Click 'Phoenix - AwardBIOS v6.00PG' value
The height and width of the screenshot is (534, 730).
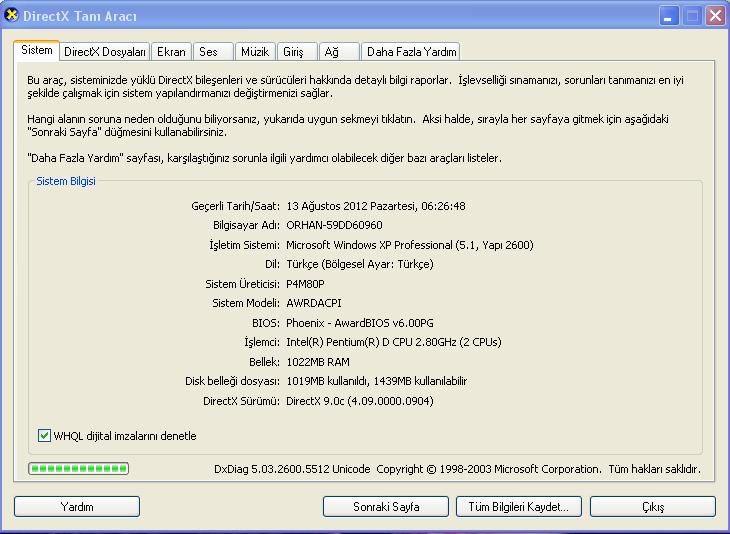tap(360, 323)
